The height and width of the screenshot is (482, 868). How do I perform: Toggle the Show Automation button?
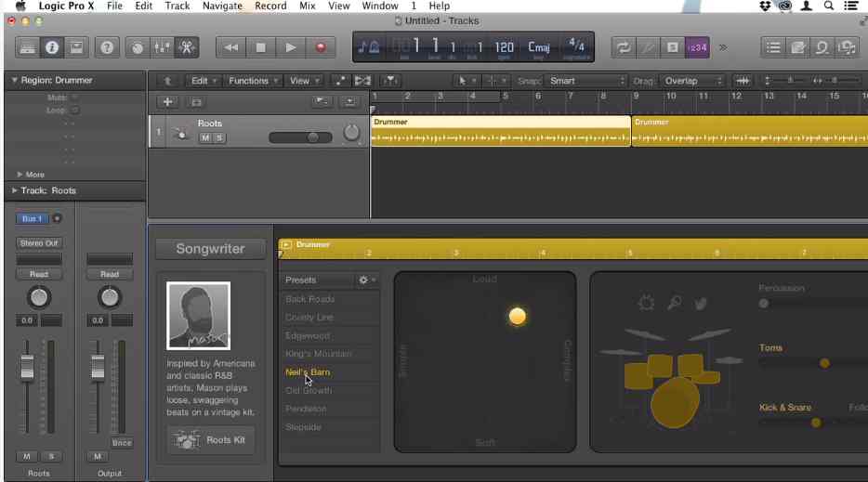340,81
